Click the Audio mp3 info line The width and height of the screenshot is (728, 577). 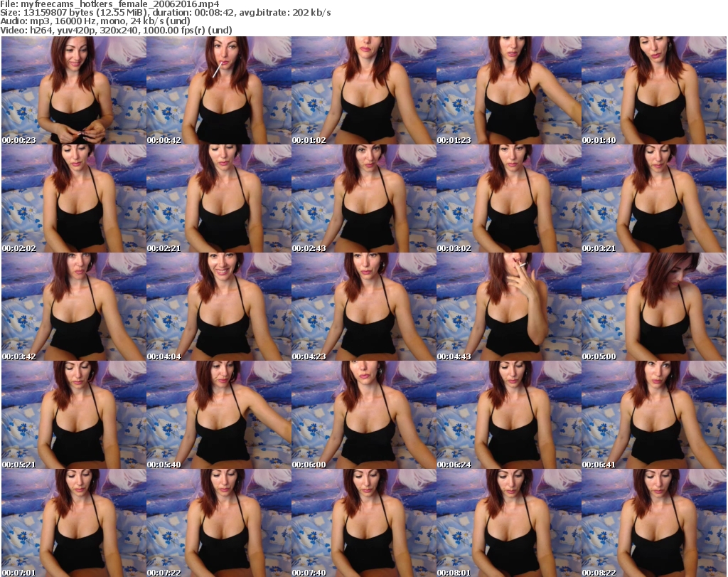click(x=95, y=21)
